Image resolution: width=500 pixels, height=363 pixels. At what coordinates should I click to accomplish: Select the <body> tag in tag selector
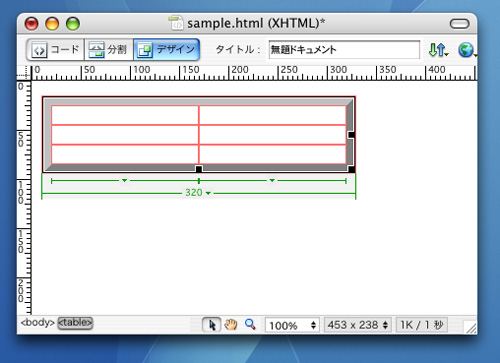pyautogui.click(x=37, y=323)
